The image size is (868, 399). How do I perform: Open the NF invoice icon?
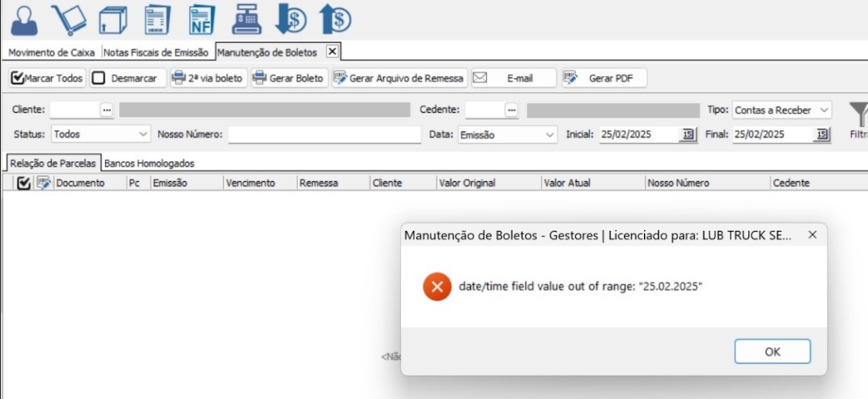[202, 20]
